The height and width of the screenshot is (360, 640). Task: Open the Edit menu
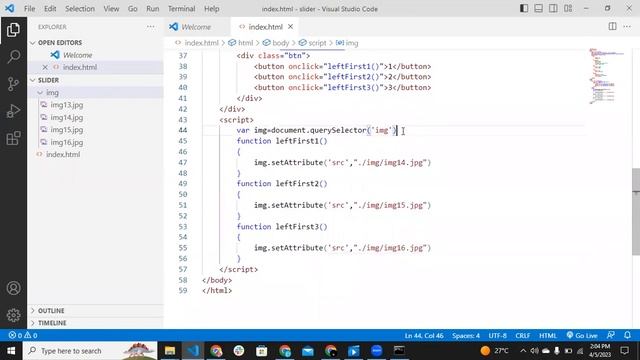50,9
